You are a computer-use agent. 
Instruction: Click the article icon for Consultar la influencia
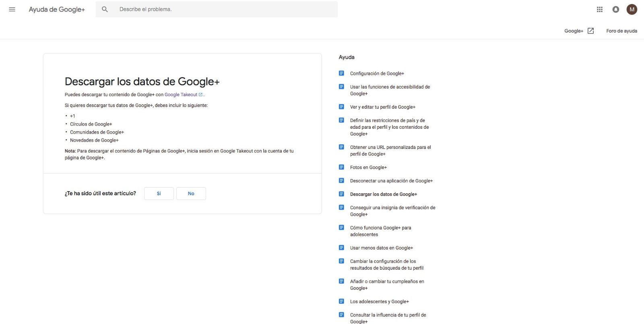tap(341, 315)
